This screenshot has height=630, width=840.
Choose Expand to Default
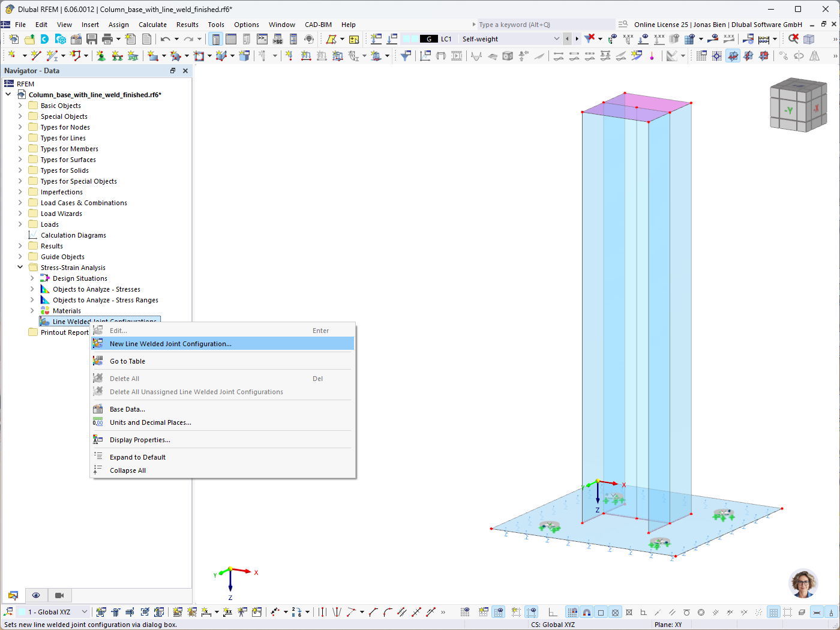click(223, 457)
